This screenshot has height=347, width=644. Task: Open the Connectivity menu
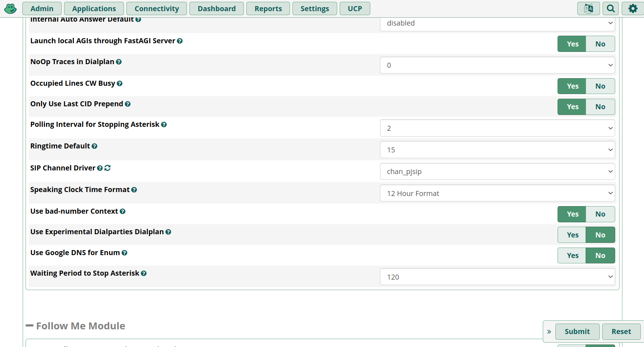[x=157, y=9]
